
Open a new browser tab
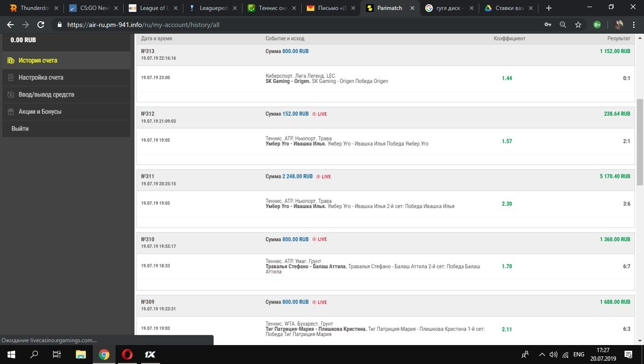point(549,8)
